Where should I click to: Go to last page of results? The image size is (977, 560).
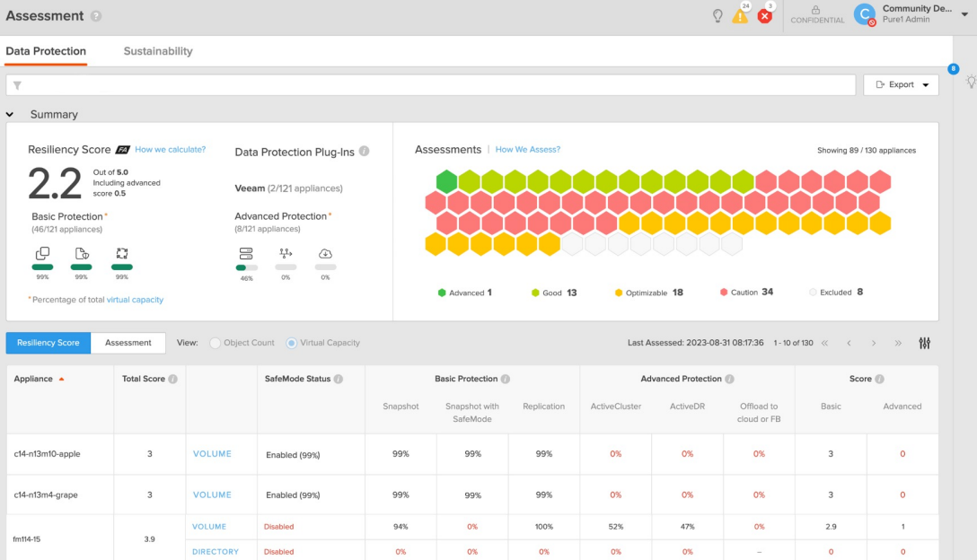[x=898, y=343]
